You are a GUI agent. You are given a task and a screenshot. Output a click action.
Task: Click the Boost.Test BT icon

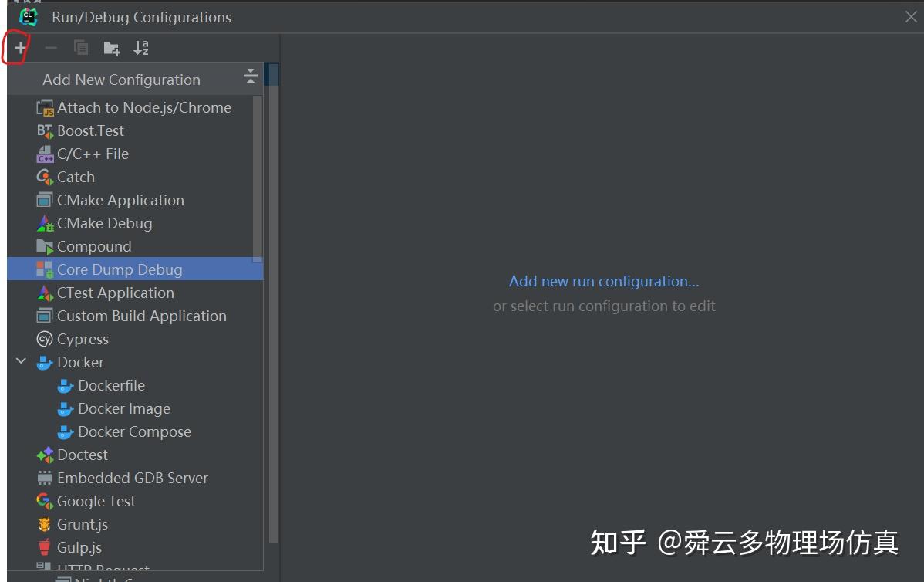click(x=45, y=131)
